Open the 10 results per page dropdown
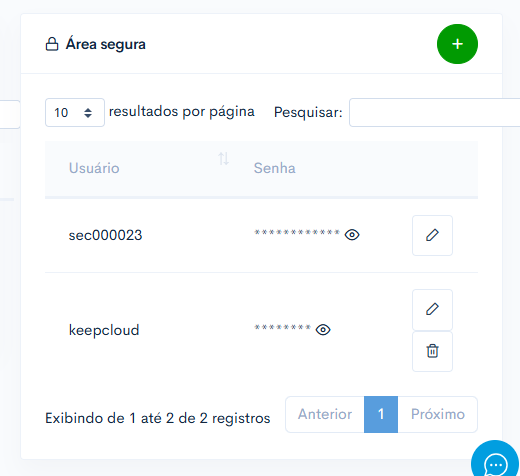 point(75,112)
